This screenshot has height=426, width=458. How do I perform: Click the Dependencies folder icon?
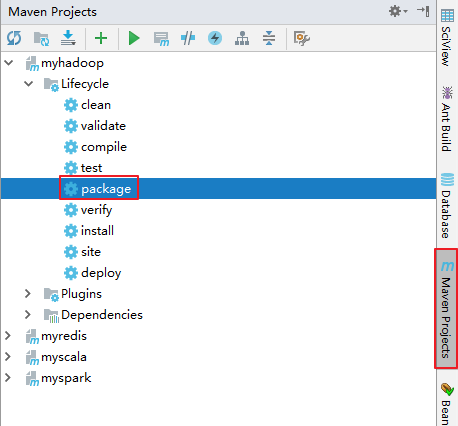(51, 316)
